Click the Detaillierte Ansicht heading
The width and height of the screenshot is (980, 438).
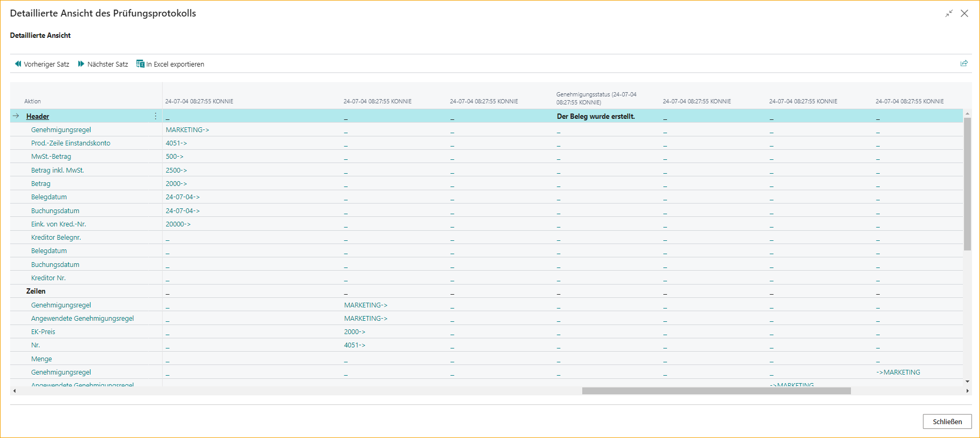pyautogui.click(x=41, y=35)
